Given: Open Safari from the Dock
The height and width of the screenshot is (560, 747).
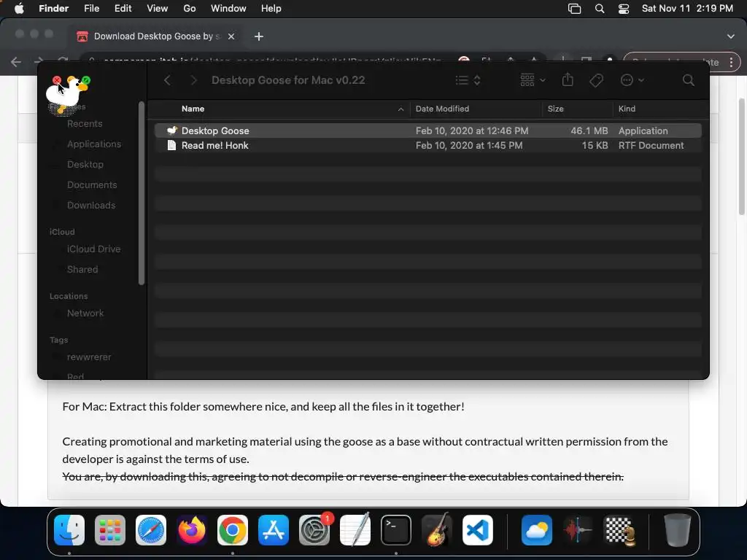Looking at the screenshot, I should 151,530.
